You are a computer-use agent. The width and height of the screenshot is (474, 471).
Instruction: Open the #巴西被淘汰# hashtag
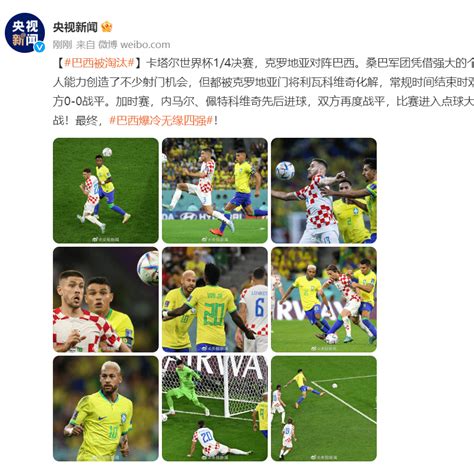(x=99, y=63)
